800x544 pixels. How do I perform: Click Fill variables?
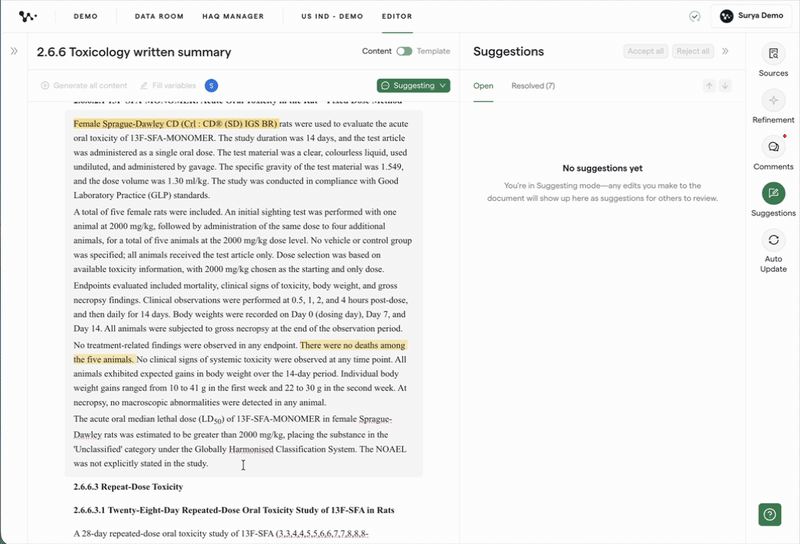click(x=168, y=86)
